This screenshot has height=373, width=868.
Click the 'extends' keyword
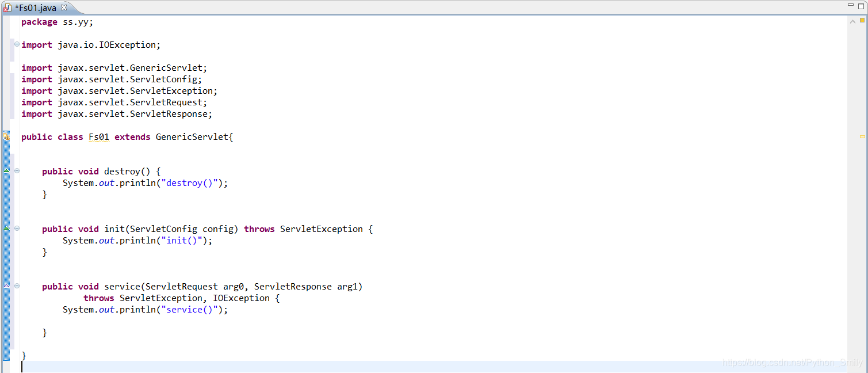[133, 137]
